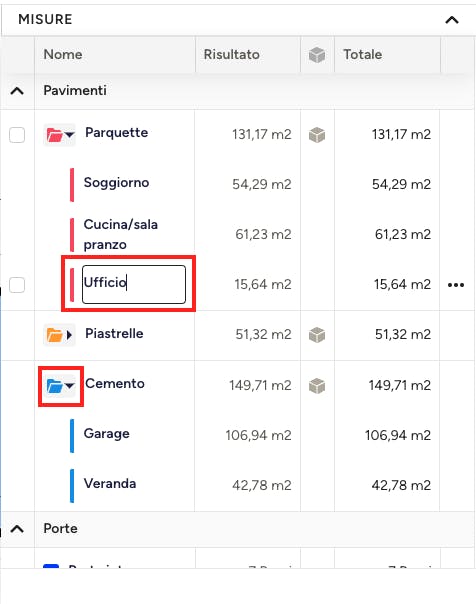
Task: Click the red color bar beside Soggiorno
Action: (72, 185)
